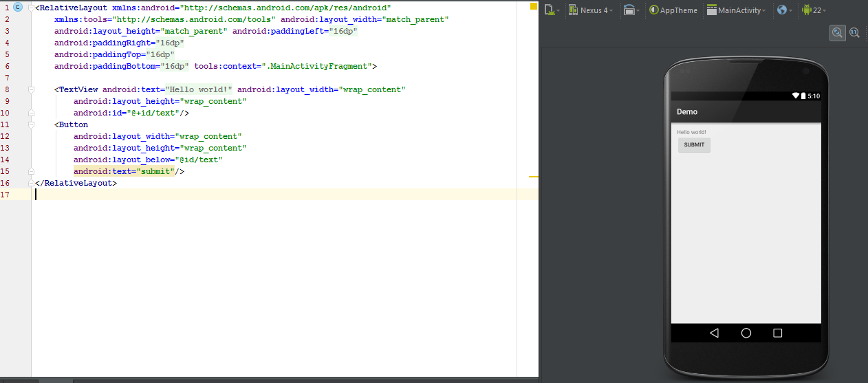This screenshot has height=383, width=868.
Task: Collapse the RelativeLayout fold marker on line 1
Action: 31,8
